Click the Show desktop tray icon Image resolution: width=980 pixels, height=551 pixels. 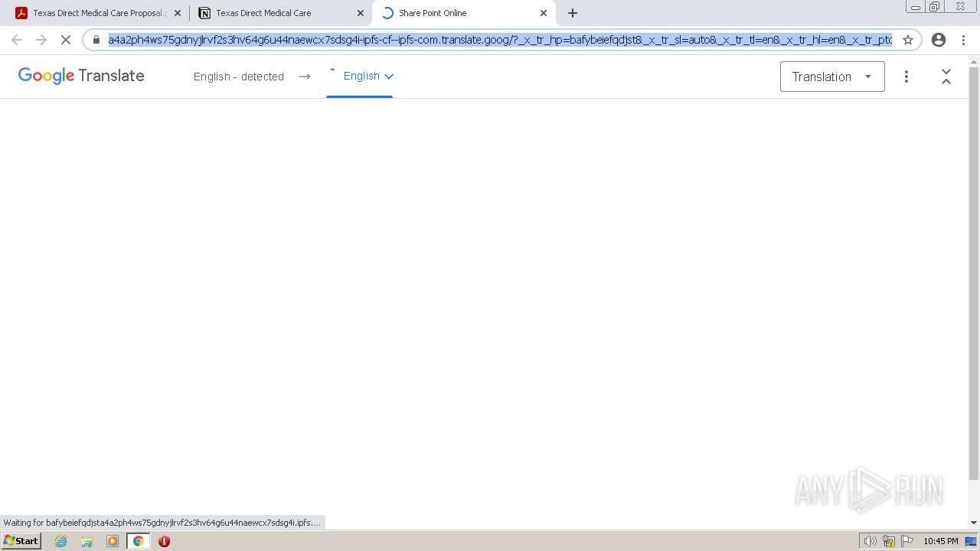tap(971, 541)
